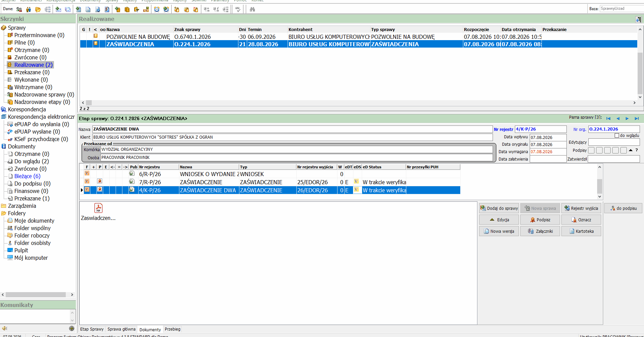Click the stacked blue windows toolbar icon

tap(68, 9)
